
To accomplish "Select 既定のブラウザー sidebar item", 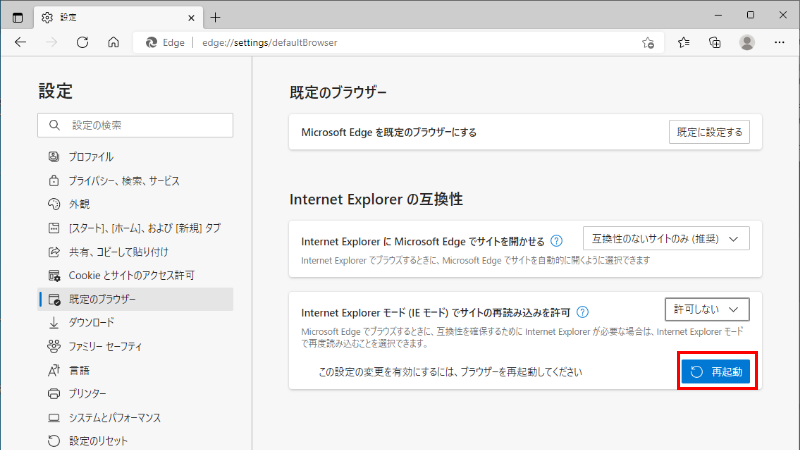I will [135, 299].
